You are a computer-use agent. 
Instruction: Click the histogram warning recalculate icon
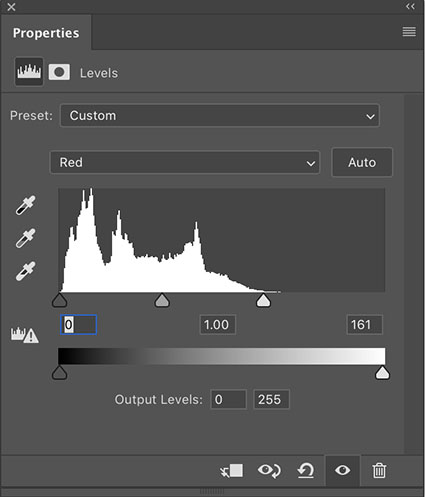tap(25, 335)
